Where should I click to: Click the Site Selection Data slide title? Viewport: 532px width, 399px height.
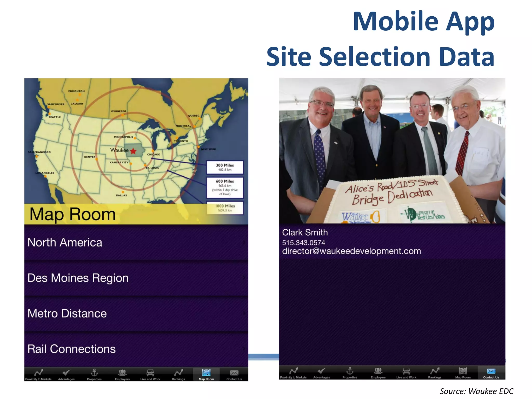[381, 56]
